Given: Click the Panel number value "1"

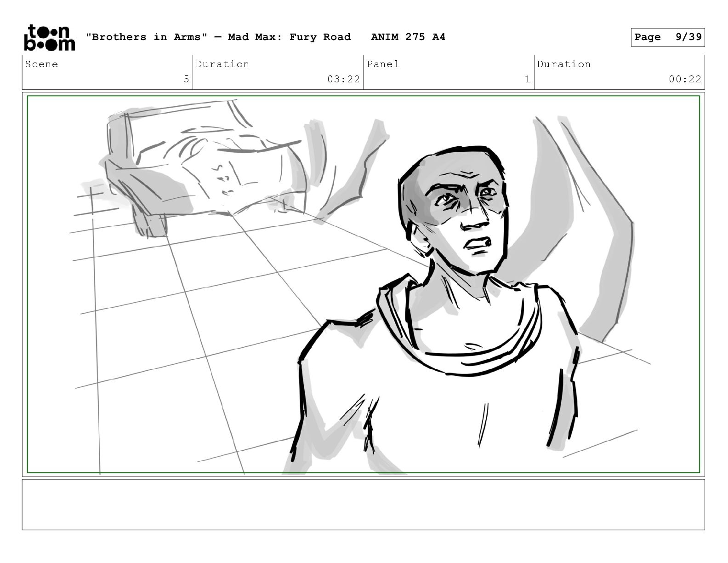Looking at the screenshot, I should [x=528, y=79].
